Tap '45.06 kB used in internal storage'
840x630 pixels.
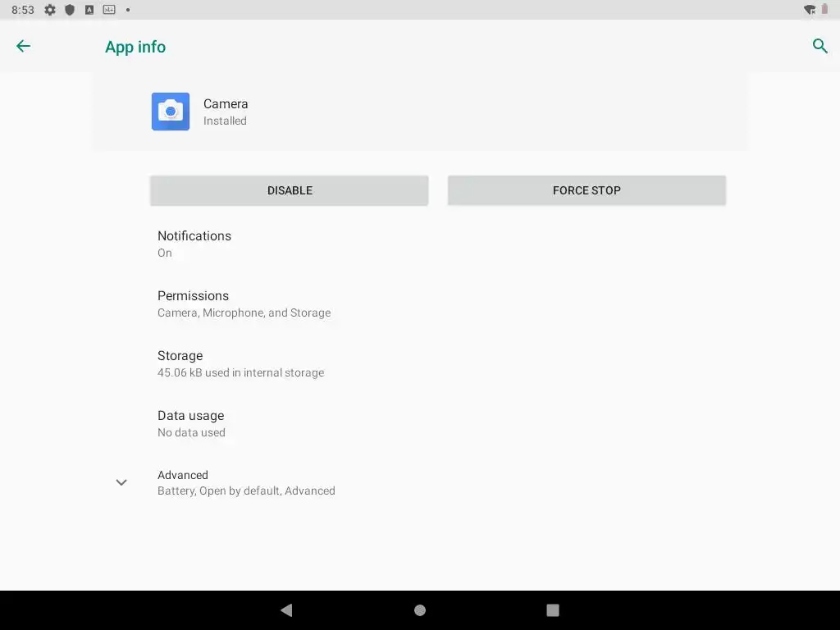pyautogui.click(x=240, y=373)
